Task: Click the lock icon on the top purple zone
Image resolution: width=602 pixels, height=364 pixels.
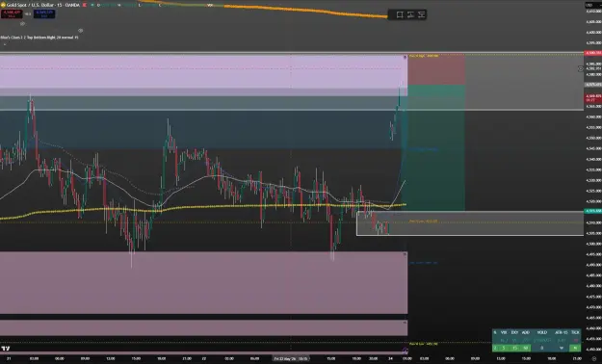Action: pos(406,58)
